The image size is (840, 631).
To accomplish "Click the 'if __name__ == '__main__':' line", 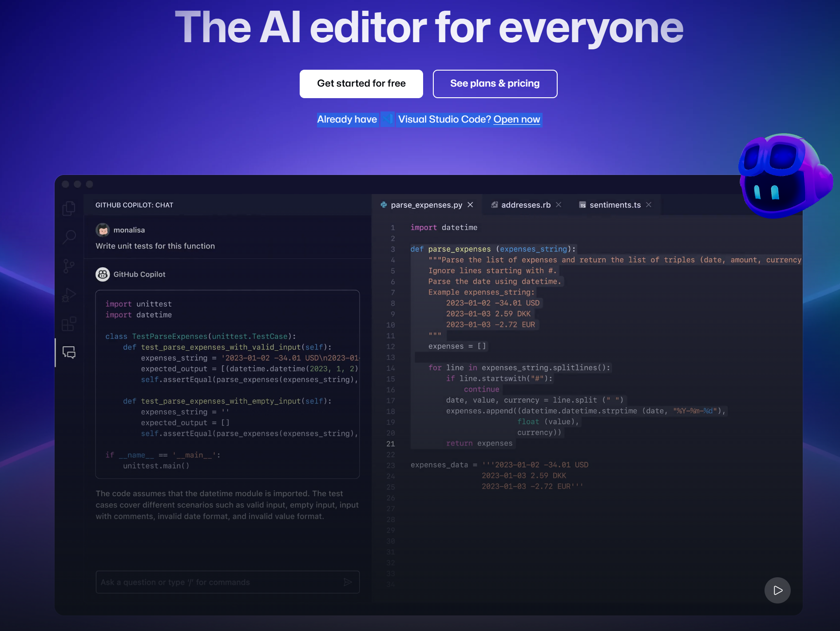I will click(x=163, y=455).
